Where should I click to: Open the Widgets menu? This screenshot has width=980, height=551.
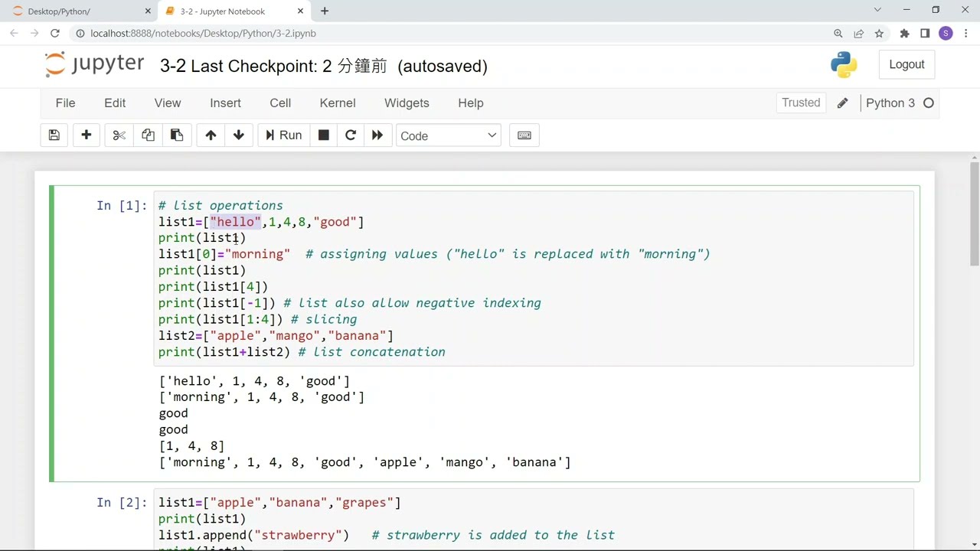[407, 103]
